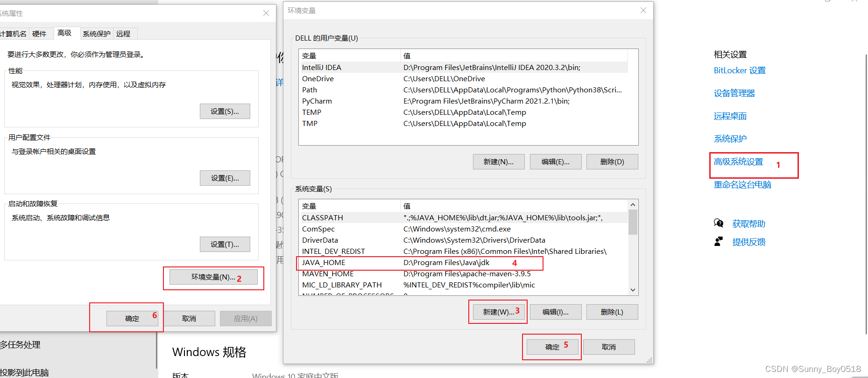Select the MAVEN_HOME system variable row
This screenshot has width=868, height=378.
coord(463,273)
